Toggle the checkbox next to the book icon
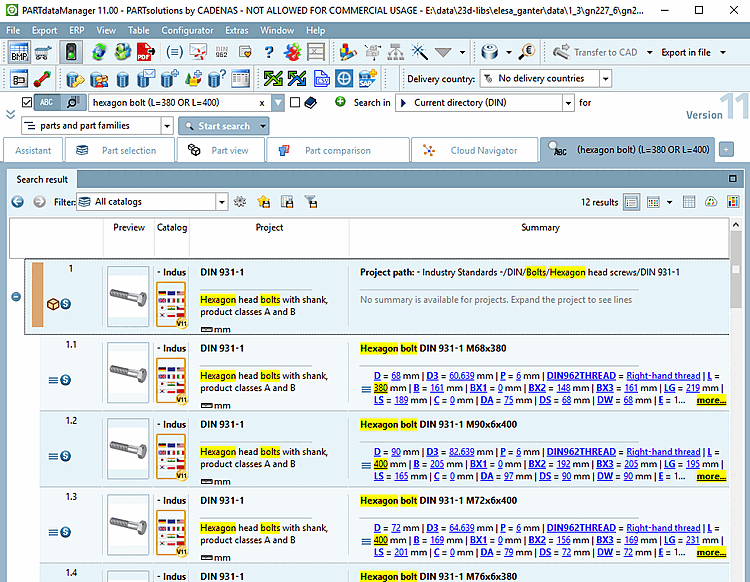The width and height of the screenshot is (750, 582). (294, 102)
